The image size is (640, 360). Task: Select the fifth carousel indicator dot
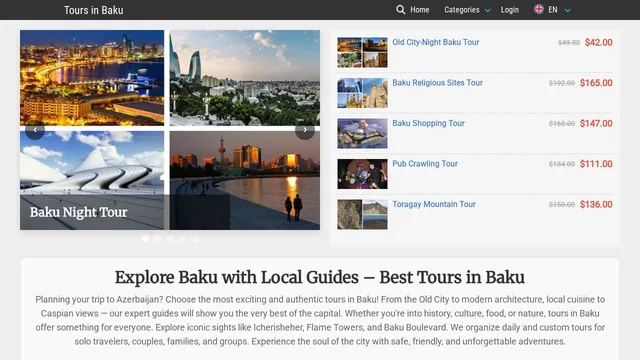196,239
